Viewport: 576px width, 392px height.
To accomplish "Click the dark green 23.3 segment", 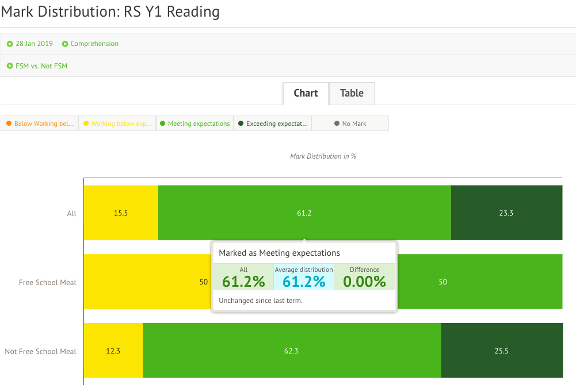I will click(506, 213).
